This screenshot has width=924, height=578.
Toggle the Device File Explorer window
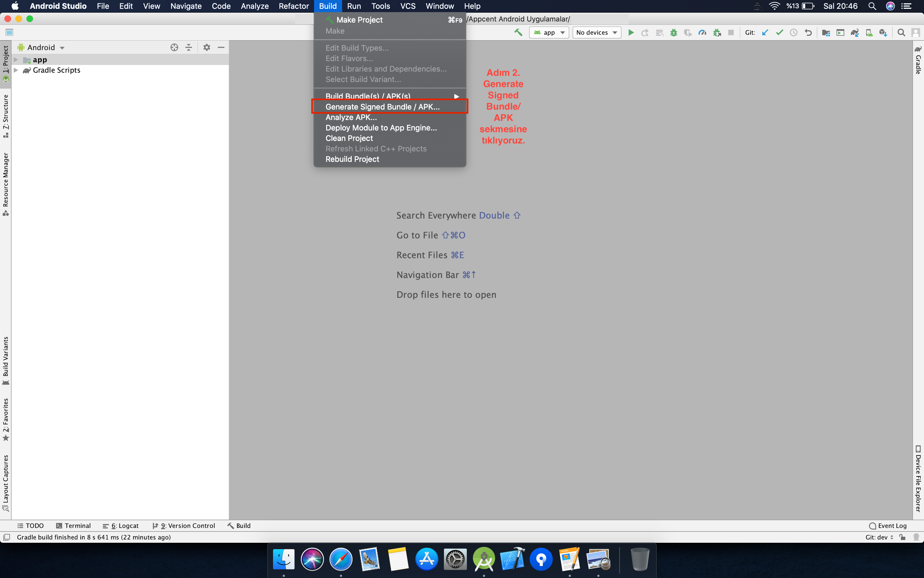pyautogui.click(x=918, y=479)
